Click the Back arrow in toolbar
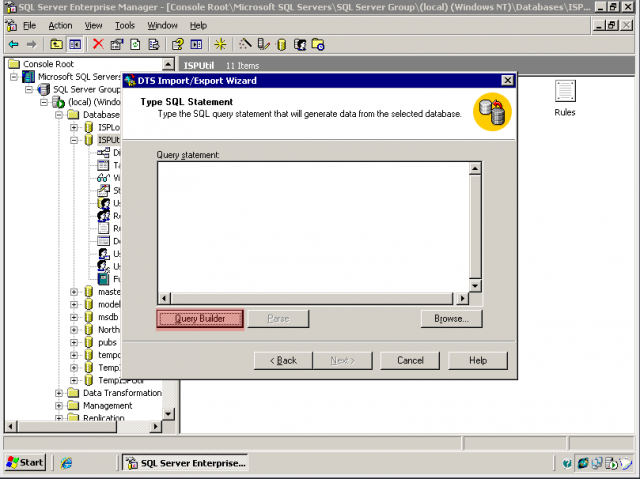This screenshot has height=479, width=640. [x=13, y=44]
